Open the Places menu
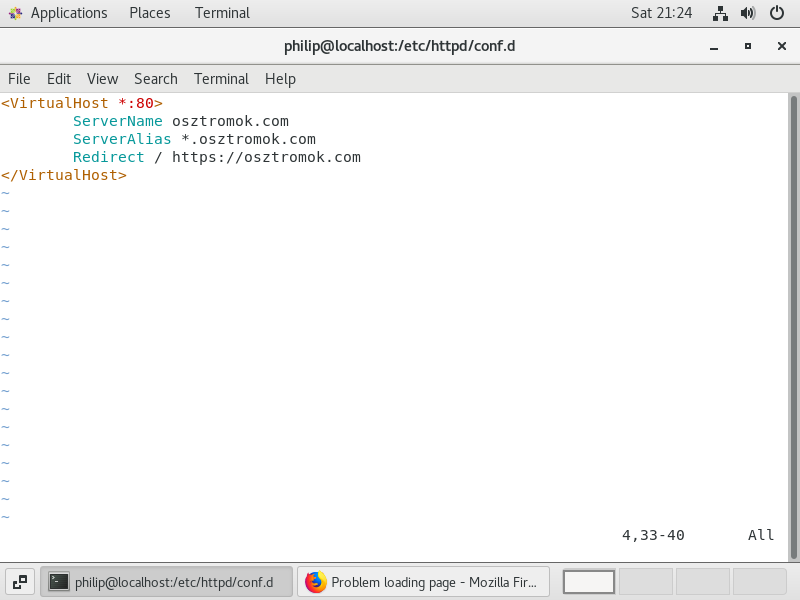The image size is (800, 600). tap(149, 13)
